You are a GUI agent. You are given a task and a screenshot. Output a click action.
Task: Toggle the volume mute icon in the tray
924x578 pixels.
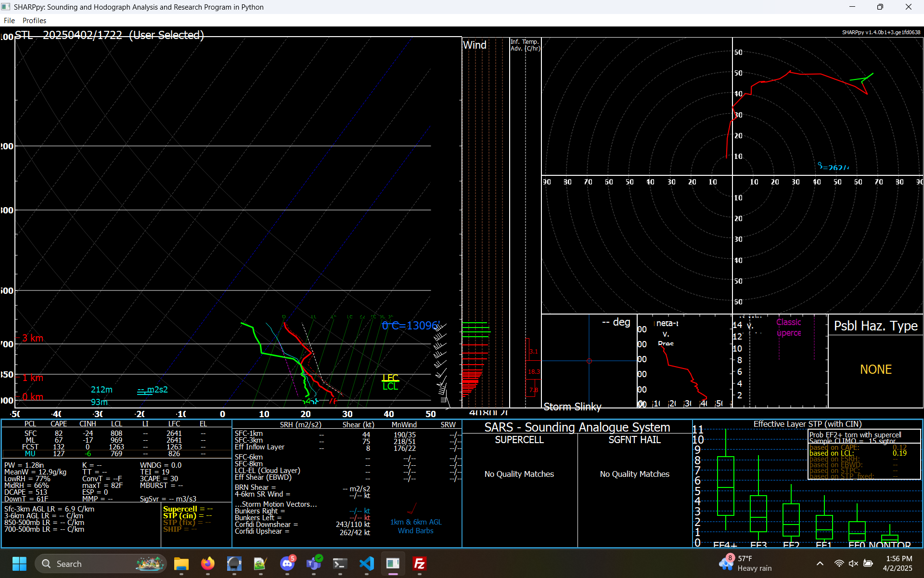[x=853, y=564]
